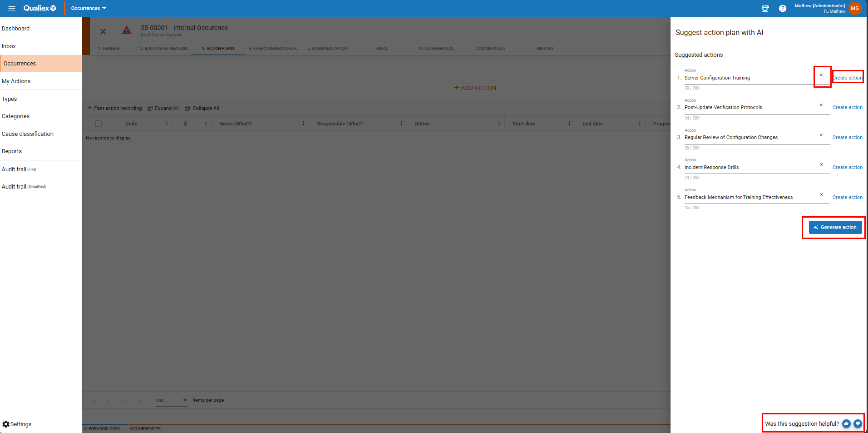Viewport: 868px width, 433px height.
Task: Switch to the Effectiveness Check tab
Action: (x=273, y=49)
